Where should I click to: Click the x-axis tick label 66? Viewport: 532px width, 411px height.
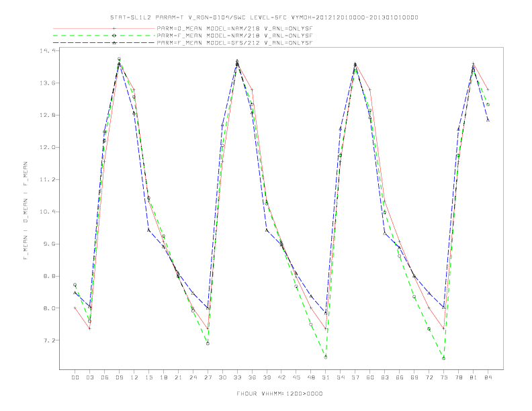point(400,377)
